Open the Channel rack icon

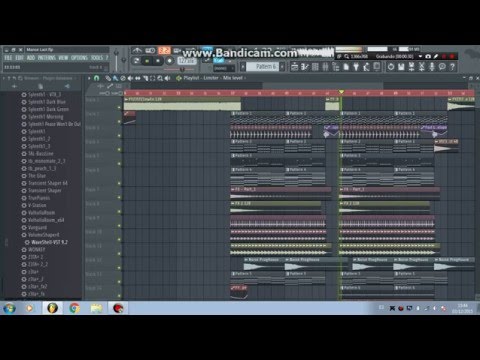pyautogui.click(x=315, y=67)
